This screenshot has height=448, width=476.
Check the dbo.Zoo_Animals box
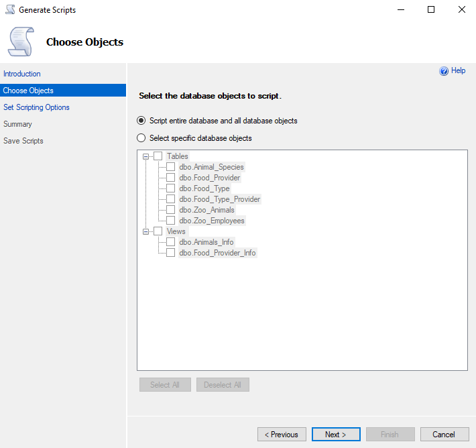click(170, 209)
